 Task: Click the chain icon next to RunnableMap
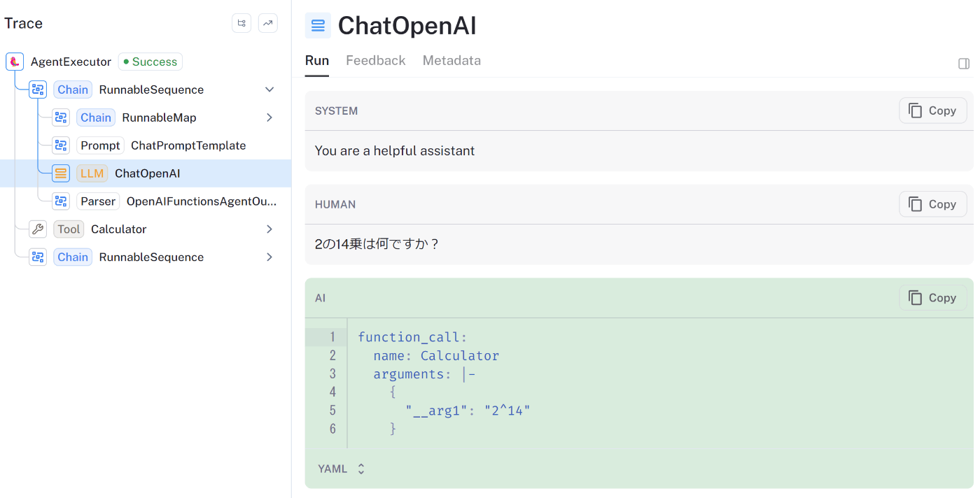[61, 118]
